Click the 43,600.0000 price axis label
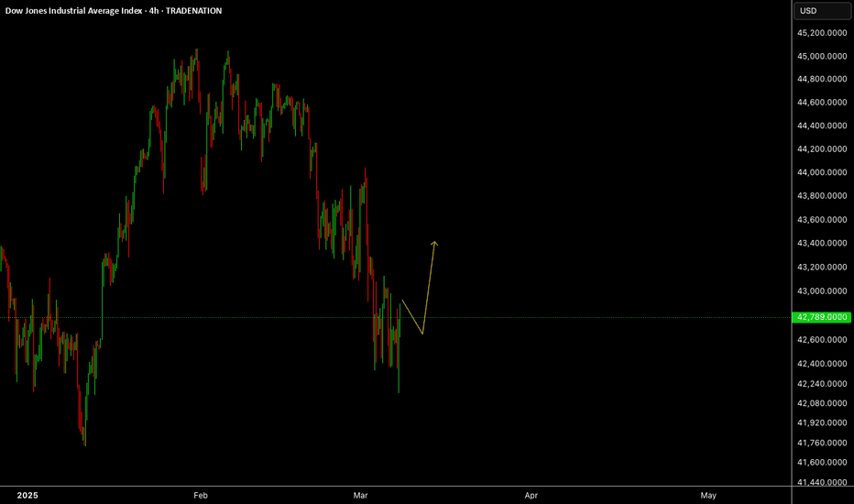 pos(822,220)
